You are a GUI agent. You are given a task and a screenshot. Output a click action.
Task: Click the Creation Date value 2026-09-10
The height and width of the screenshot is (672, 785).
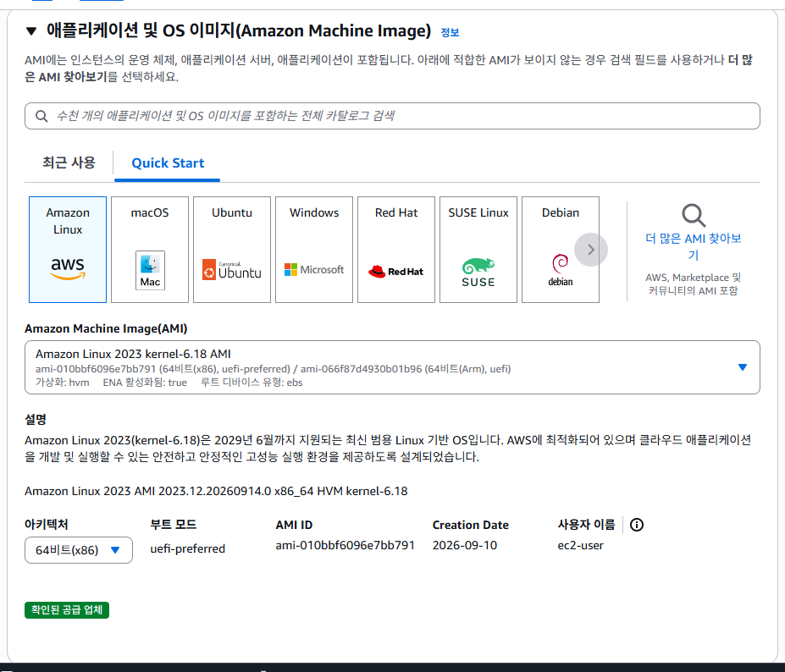(x=465, y=545)
